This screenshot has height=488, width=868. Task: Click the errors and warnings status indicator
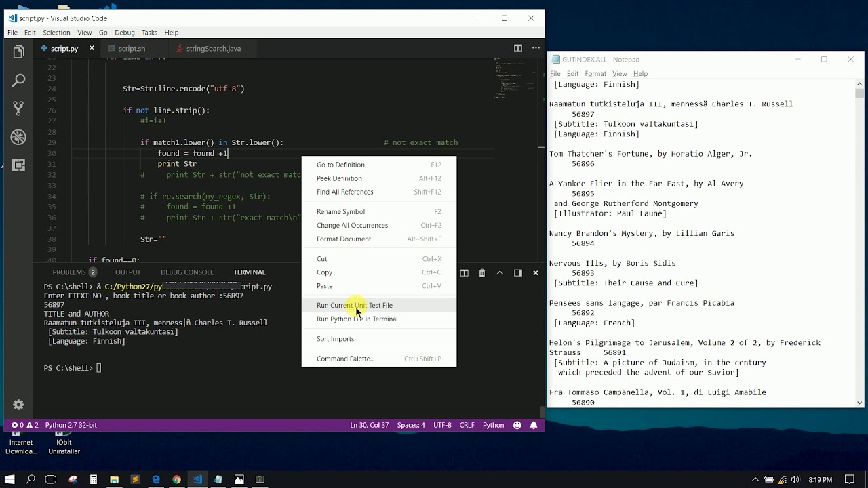[24, 425]
